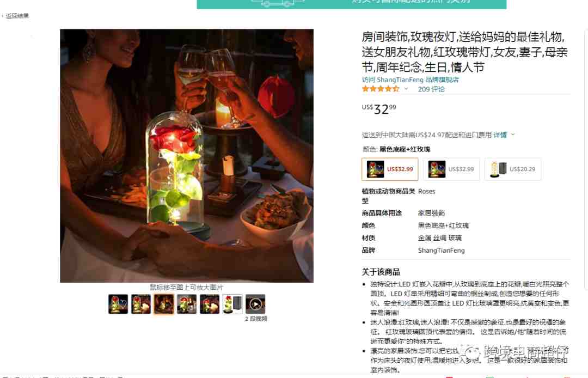Select the fourth product thumbnail

(x=187, y=304)
